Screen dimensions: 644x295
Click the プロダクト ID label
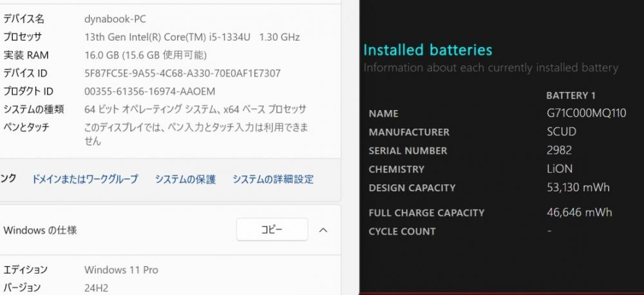click(28, 91)
